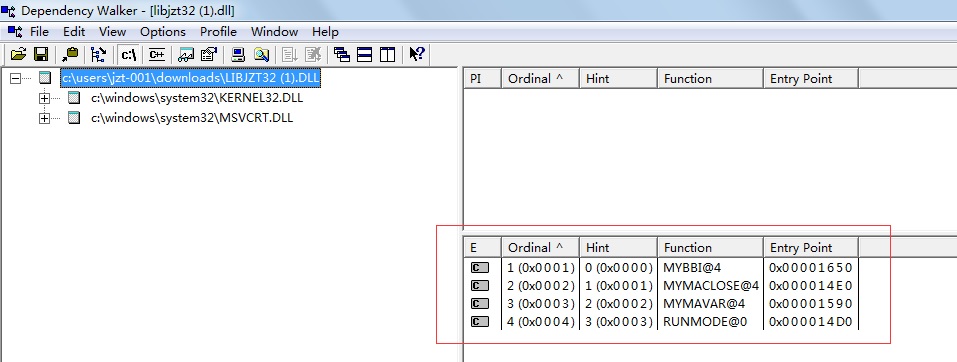
Task: Click entry point 0x000014E0
Action: coord(811,286)
